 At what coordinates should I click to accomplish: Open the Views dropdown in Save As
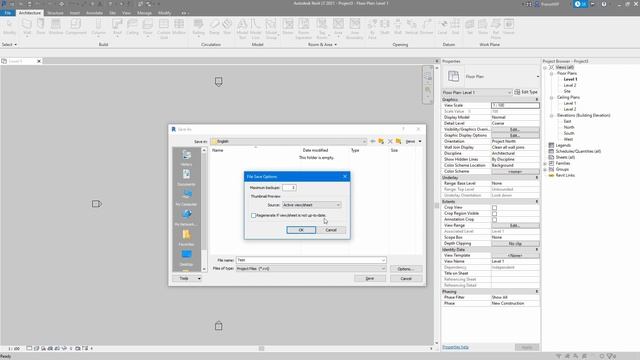413,141
